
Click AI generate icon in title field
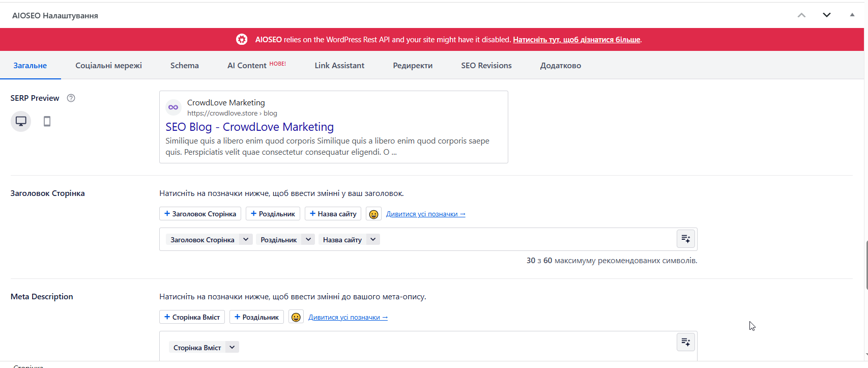685,239
